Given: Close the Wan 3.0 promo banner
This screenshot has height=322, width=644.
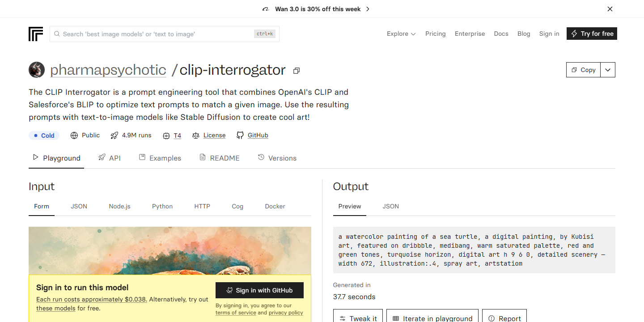Looking at the screenshot, I should click(610, 9).
